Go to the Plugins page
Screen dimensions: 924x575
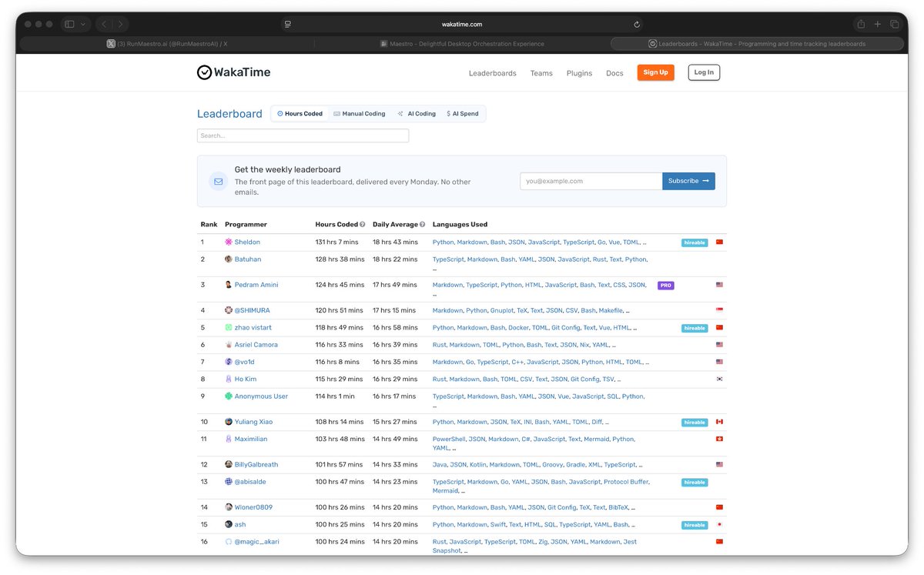tap(579, 73)
